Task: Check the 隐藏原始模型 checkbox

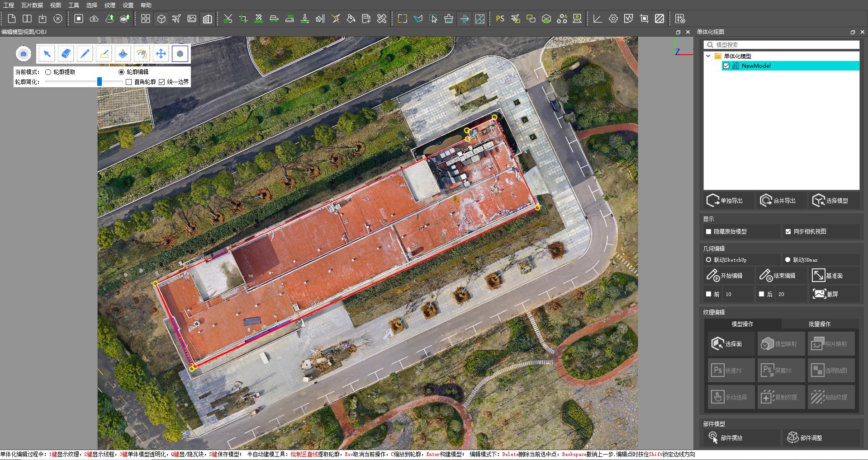Action: tap(709, 231)
